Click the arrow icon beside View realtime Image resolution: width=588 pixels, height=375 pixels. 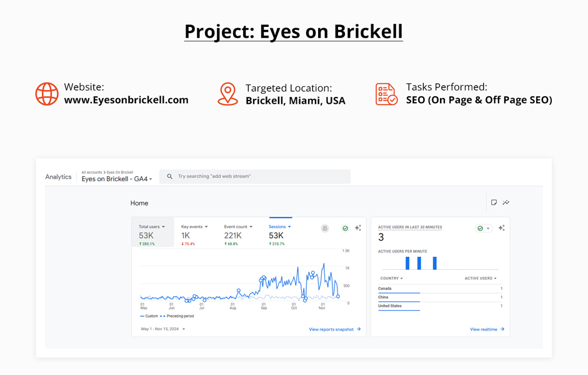[502, 329]
